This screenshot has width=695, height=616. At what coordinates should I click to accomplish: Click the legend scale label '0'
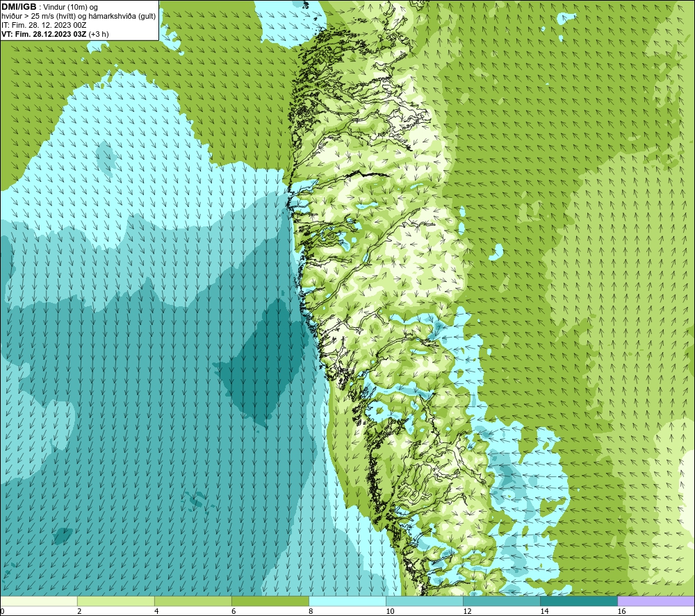click(x=2, y=611)
